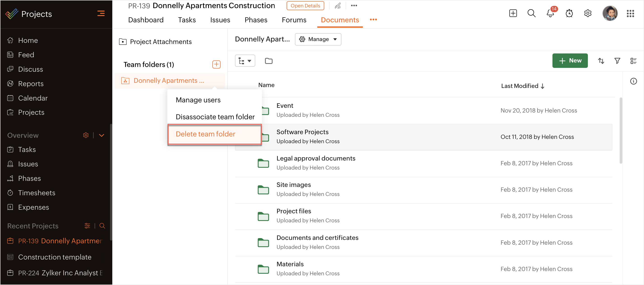Expand the tree view dropdown
The image size is (644, 285).
click(245, 61)
